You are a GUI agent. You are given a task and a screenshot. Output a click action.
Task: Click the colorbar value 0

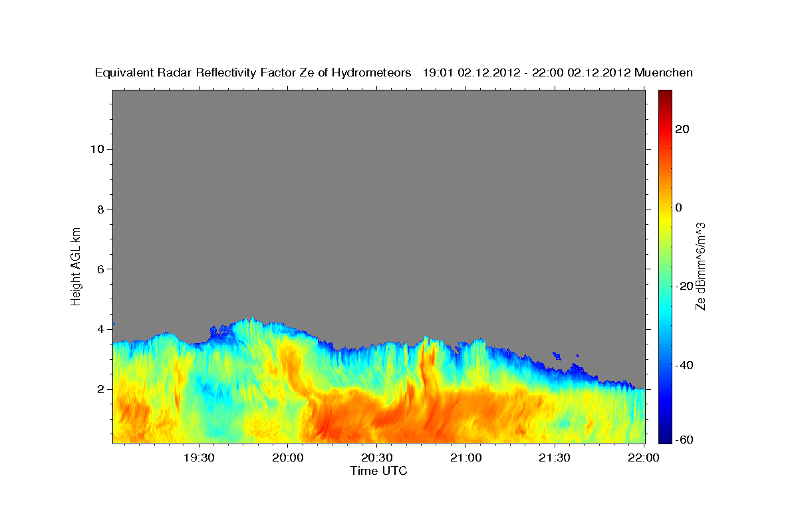[680, 207]
